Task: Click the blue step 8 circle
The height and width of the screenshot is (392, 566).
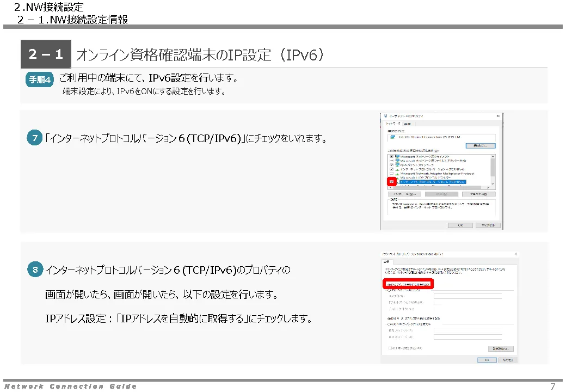Action: point(35,269)
